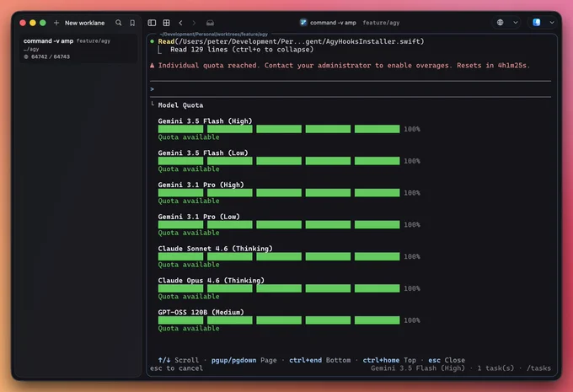Select the command -v amp worklane entry
Screen dimensions: 573x392
78,48
